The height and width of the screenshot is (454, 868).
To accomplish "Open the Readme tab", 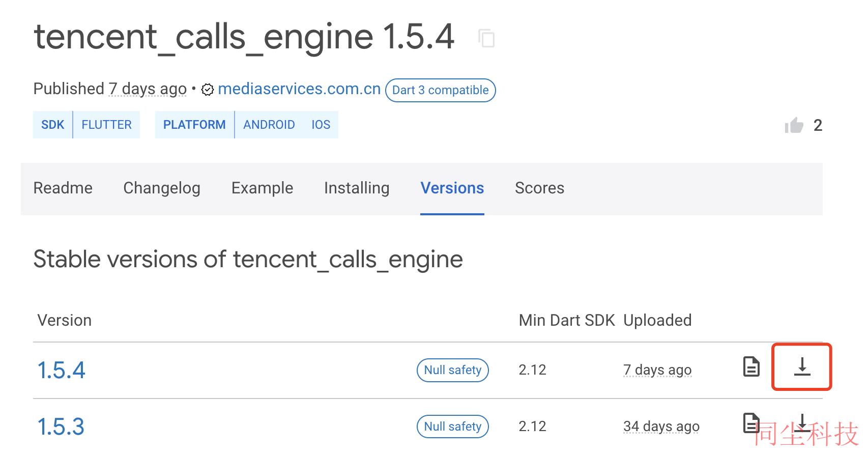I will (63, 188).
